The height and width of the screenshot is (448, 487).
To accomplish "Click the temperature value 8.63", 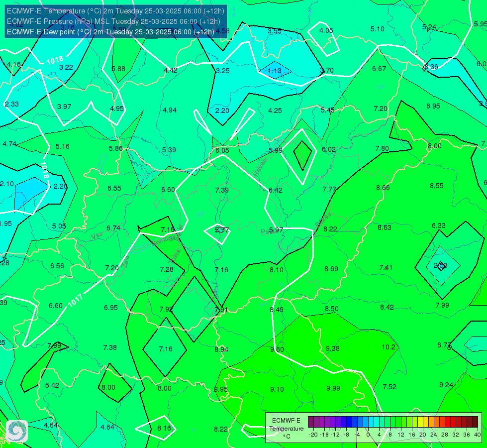I will [384, 227].
